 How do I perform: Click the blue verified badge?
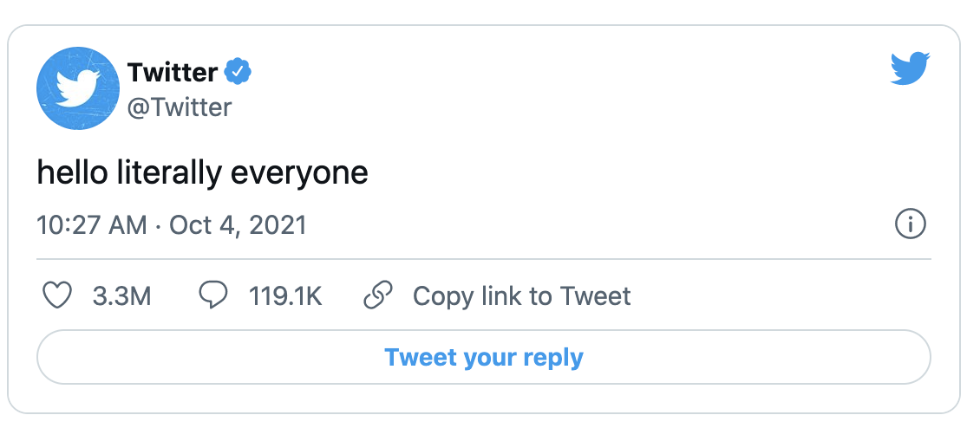coord(238,72)
